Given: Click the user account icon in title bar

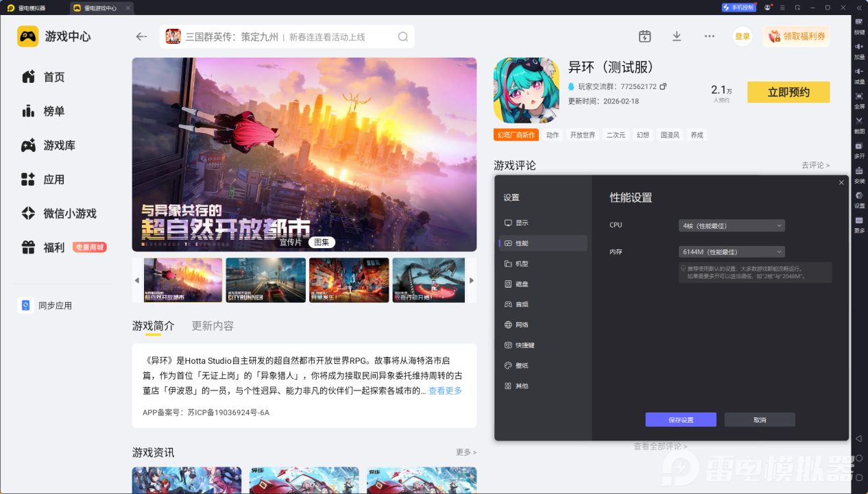Looking at the screenshot, I should pyautogui.click(x=768, y=8).
